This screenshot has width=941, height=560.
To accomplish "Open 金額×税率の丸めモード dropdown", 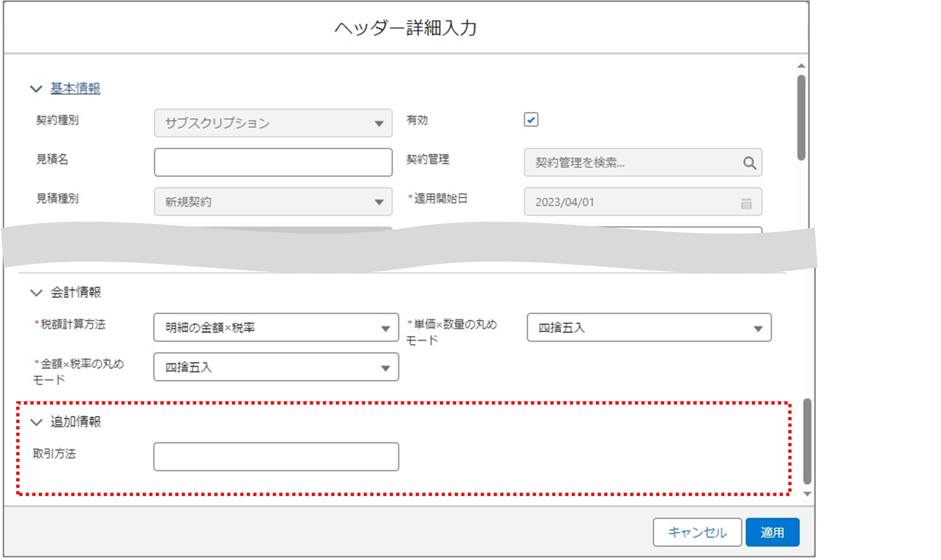I will [276, 367].
